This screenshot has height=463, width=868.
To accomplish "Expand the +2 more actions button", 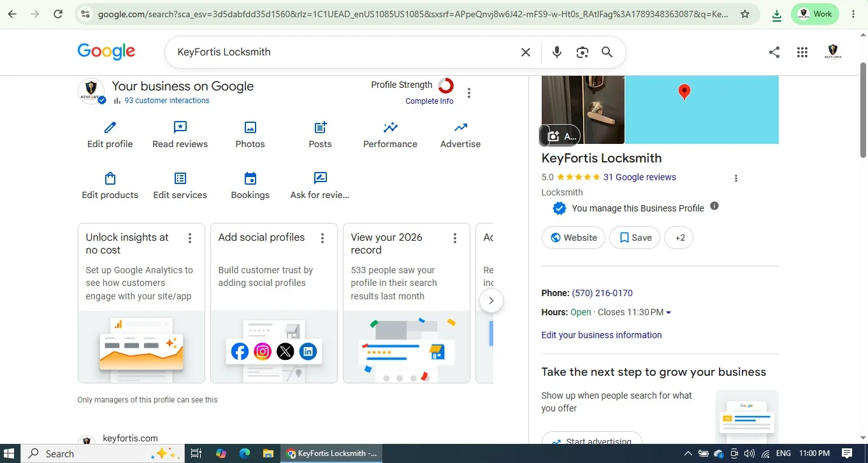I will tap(679, 238).
